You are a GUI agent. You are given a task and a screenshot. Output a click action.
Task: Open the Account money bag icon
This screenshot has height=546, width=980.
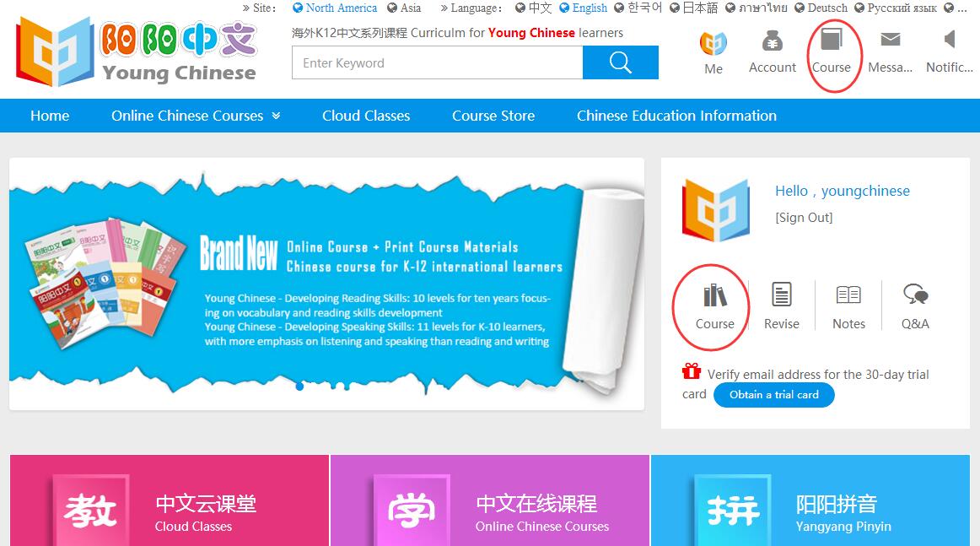[x=773, y=42]
